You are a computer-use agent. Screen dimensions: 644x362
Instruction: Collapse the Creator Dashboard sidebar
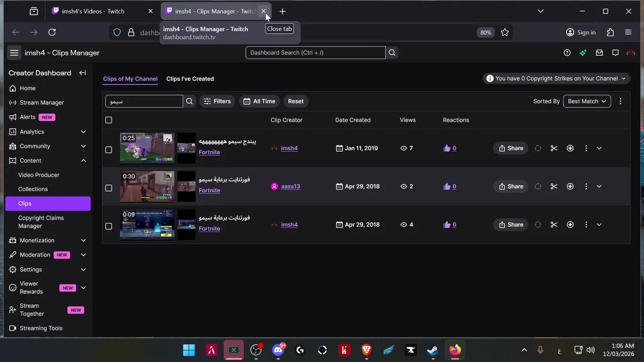[x=83, y=73]
